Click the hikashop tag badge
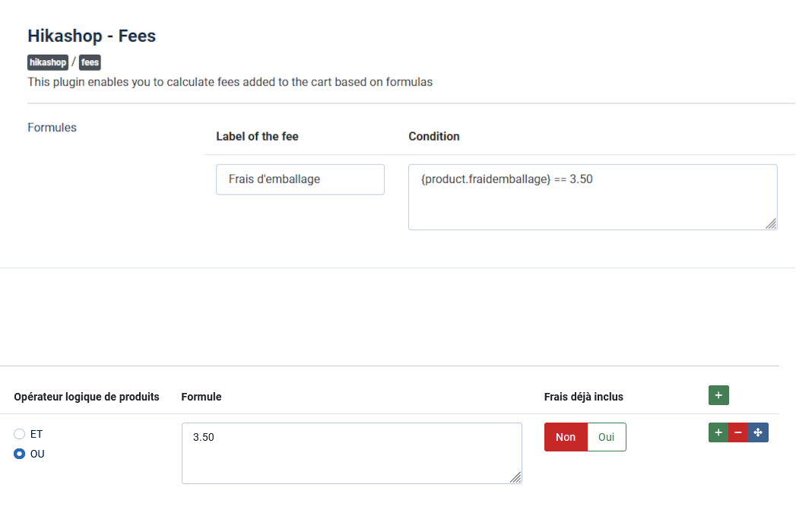The width and height of the screenshot is (796, 532). click(48, 62)
